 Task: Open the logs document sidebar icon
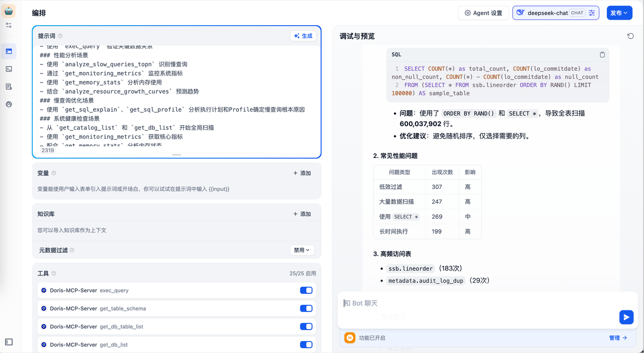click(9, 86)
